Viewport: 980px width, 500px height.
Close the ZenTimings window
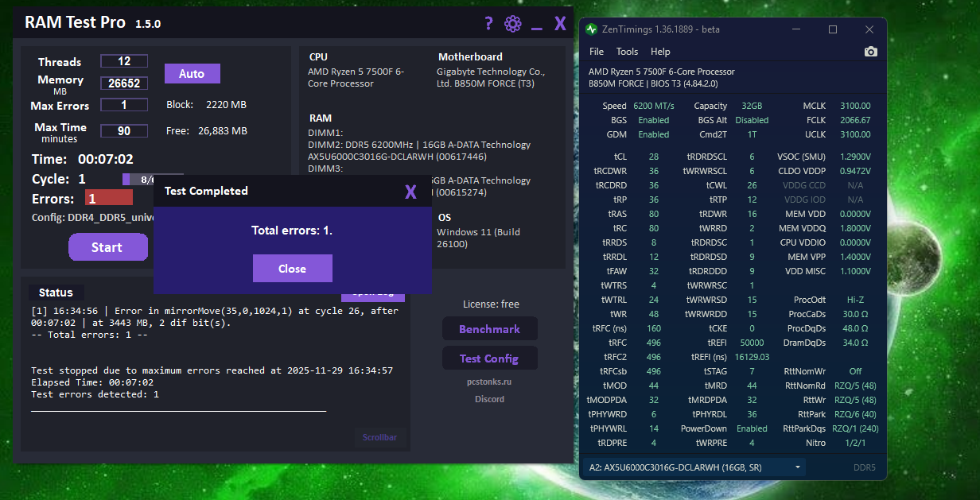pos(869,29)
